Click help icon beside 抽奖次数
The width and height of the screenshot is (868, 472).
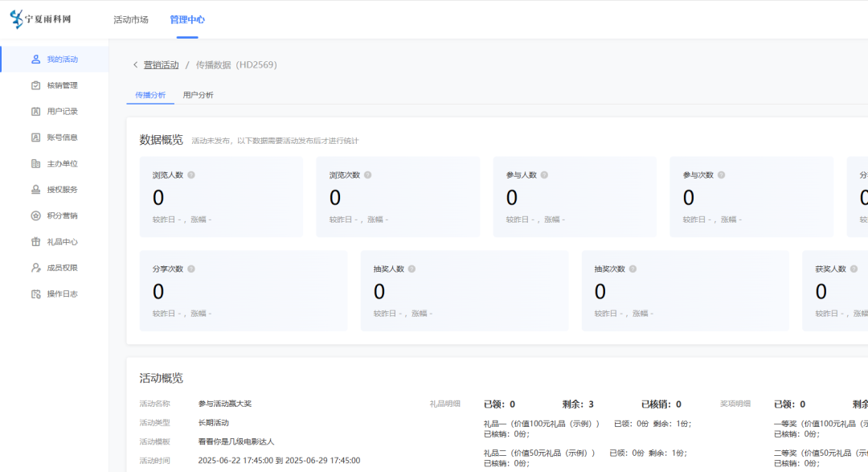click(x=633, y=269)
